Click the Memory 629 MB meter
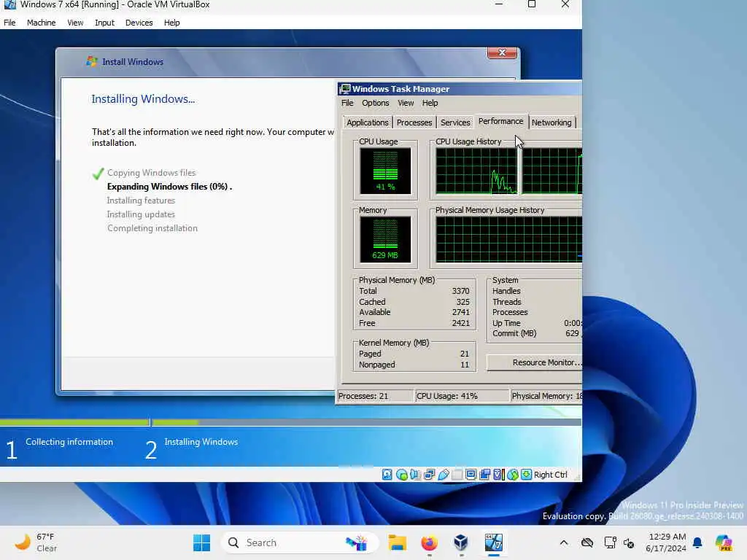This screenshot has height=560, width=747. tap(385, 239)
